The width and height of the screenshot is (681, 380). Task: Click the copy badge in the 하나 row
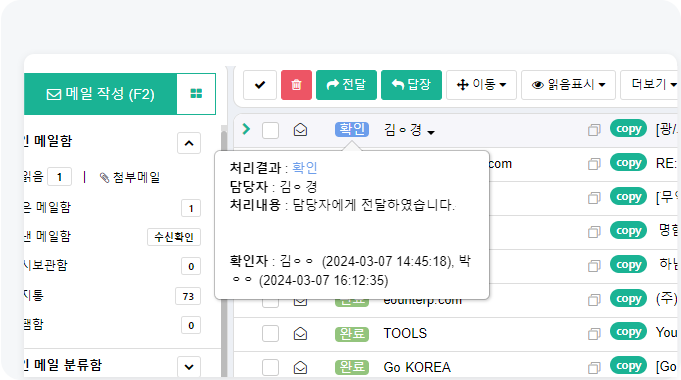(x=628, y=264)
